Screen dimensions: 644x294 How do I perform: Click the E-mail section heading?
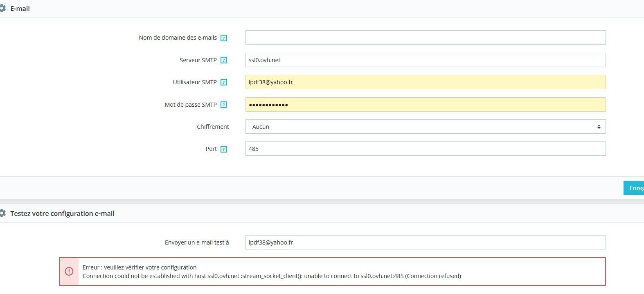point(20,9)
